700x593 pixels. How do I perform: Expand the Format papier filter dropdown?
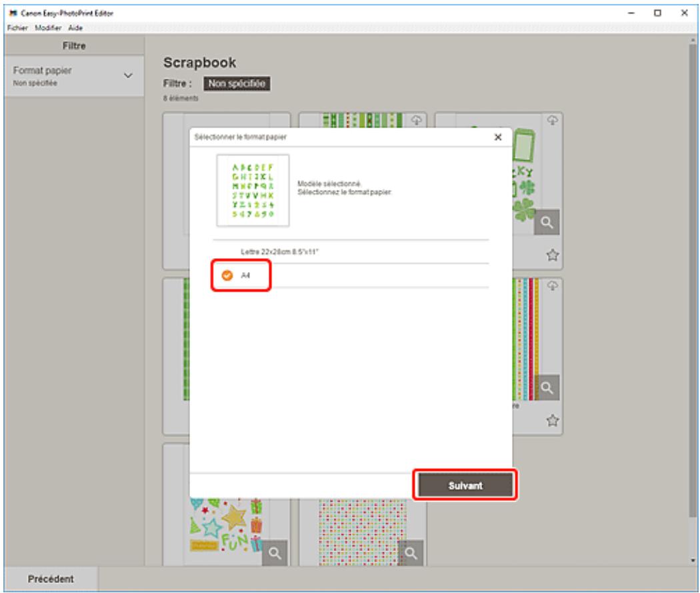tap(73, 75)
